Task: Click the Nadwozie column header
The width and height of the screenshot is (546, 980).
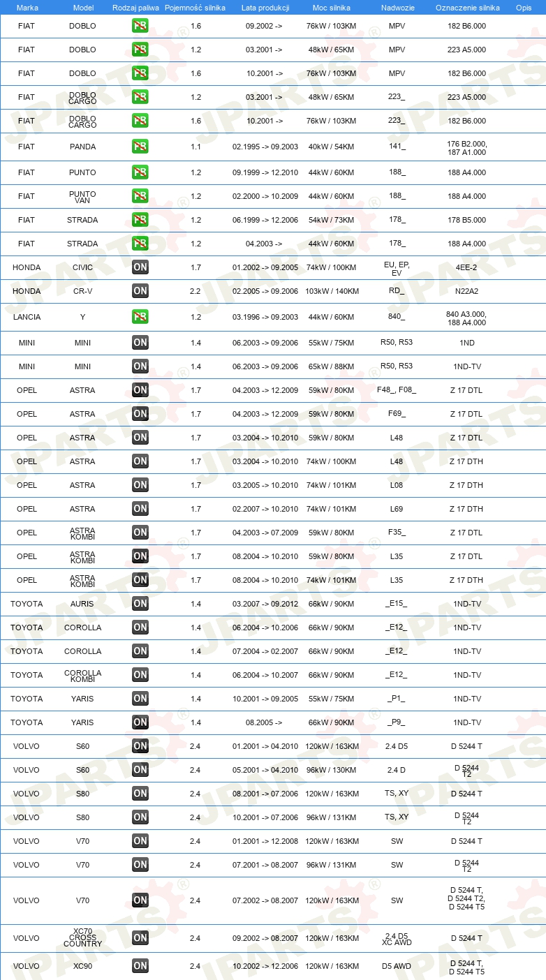Action: pyautogui.click(x=397, y=7)
